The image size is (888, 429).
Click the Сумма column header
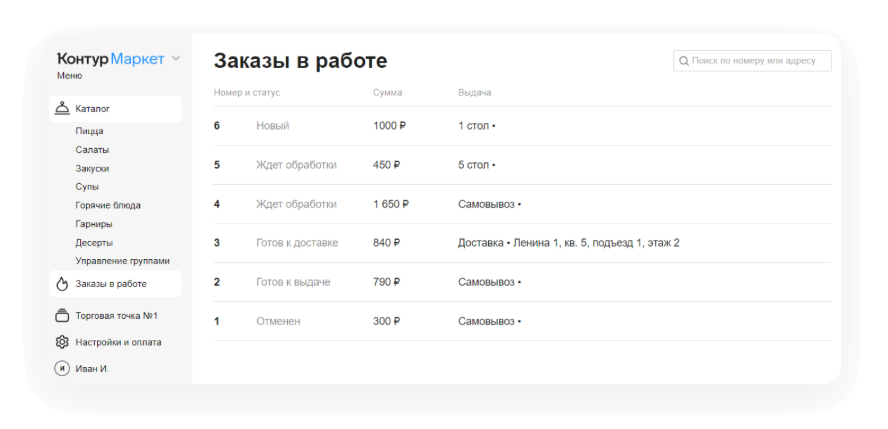point(387,93)
